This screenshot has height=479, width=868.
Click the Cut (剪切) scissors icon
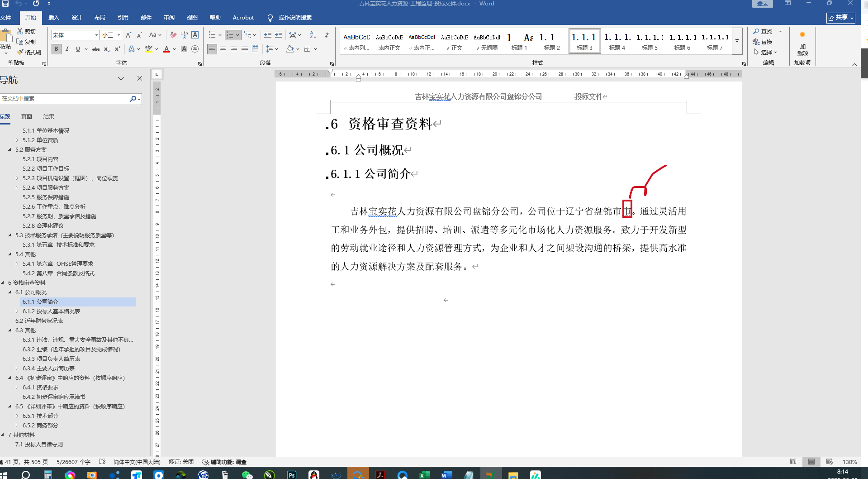coord(20,31)
